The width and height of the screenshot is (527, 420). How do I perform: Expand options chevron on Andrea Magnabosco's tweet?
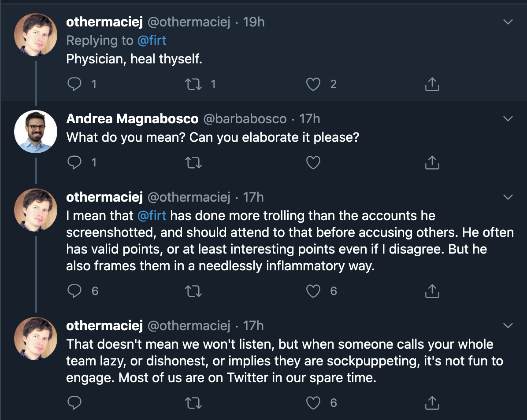tap(508, 118)
